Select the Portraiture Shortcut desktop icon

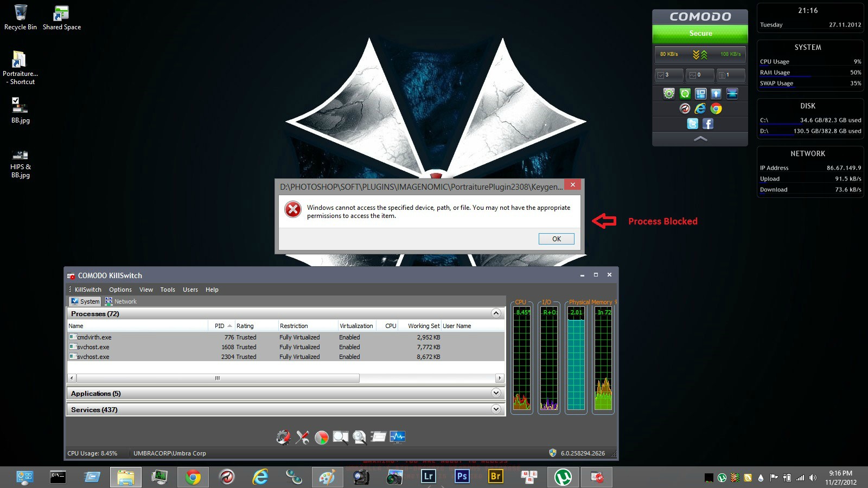(x=20, y=67)
